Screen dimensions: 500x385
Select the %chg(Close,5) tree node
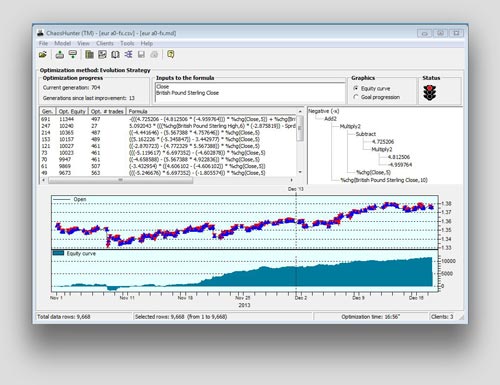pos(373,172)
